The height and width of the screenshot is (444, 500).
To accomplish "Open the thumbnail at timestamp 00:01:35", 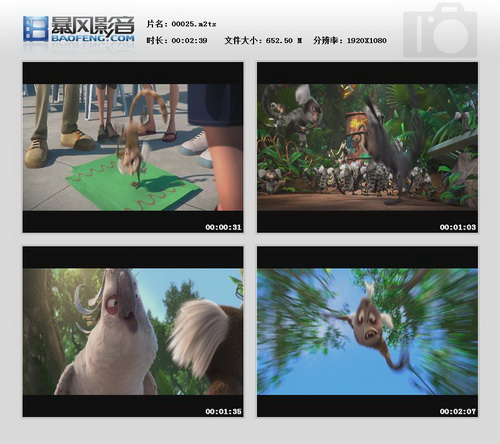I will [133, 332].
